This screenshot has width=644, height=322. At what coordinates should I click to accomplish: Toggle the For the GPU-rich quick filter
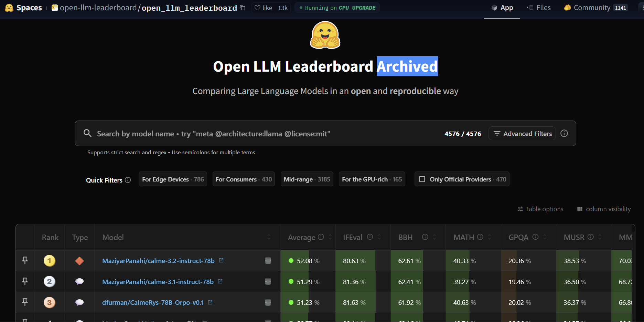click(372, 179)
